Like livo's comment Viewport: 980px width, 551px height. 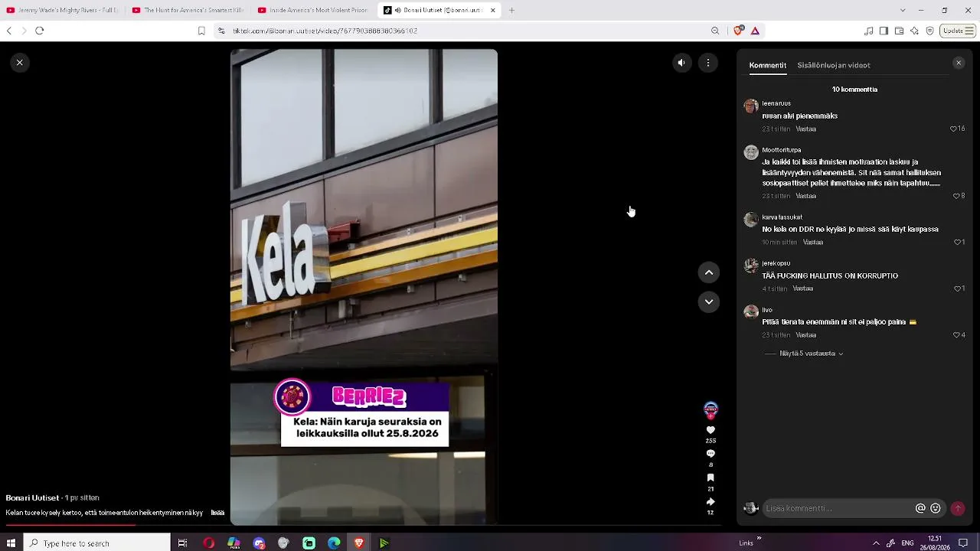pyautogui.click(x=956, y=335)
